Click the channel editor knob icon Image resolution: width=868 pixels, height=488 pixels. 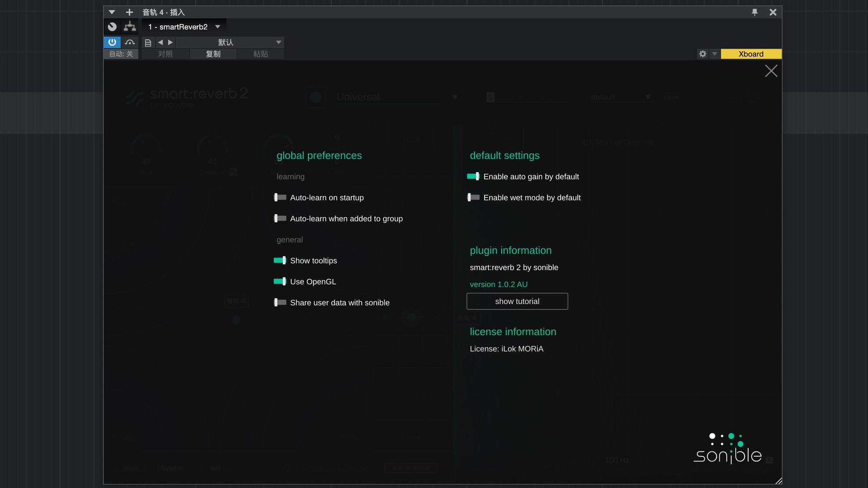click(112, 27)
